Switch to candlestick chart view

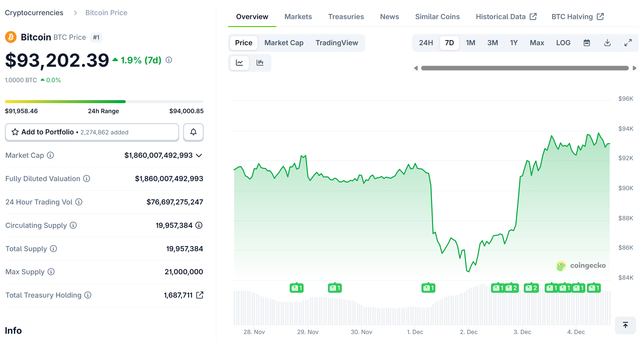[260, 63]
